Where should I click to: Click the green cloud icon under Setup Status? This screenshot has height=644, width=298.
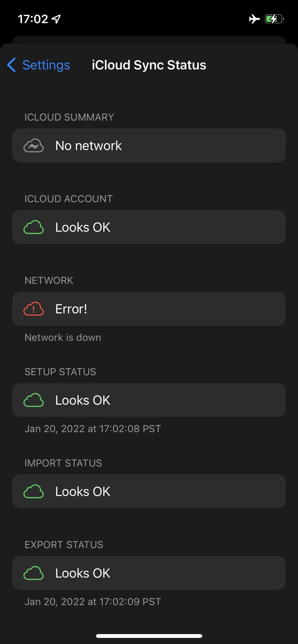[34, 400]
